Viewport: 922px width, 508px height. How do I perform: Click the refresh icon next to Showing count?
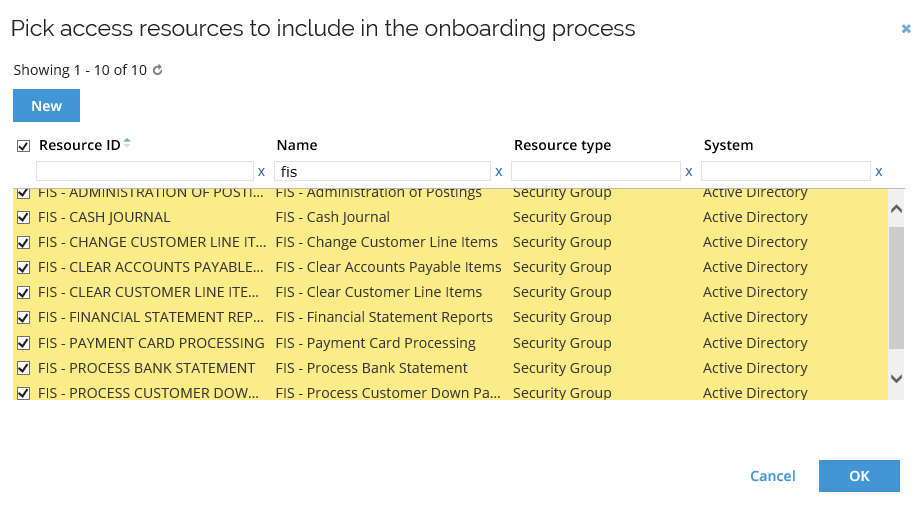click(x=157, y=70)
